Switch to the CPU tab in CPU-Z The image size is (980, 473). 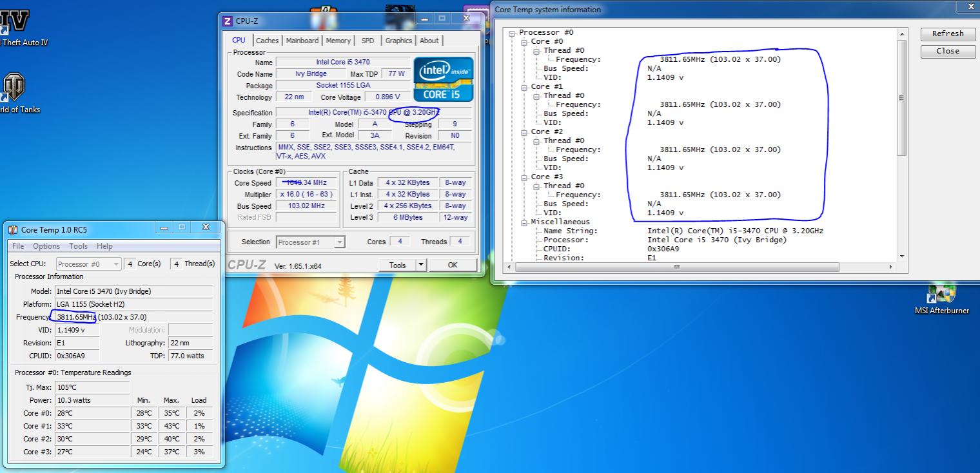[x=239, y=40]
